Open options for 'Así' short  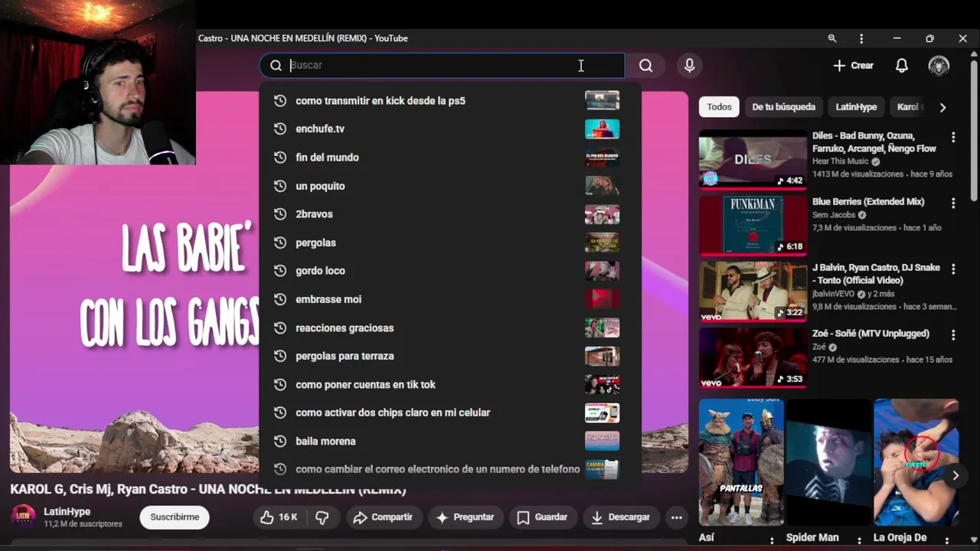[x=772, y=540]
